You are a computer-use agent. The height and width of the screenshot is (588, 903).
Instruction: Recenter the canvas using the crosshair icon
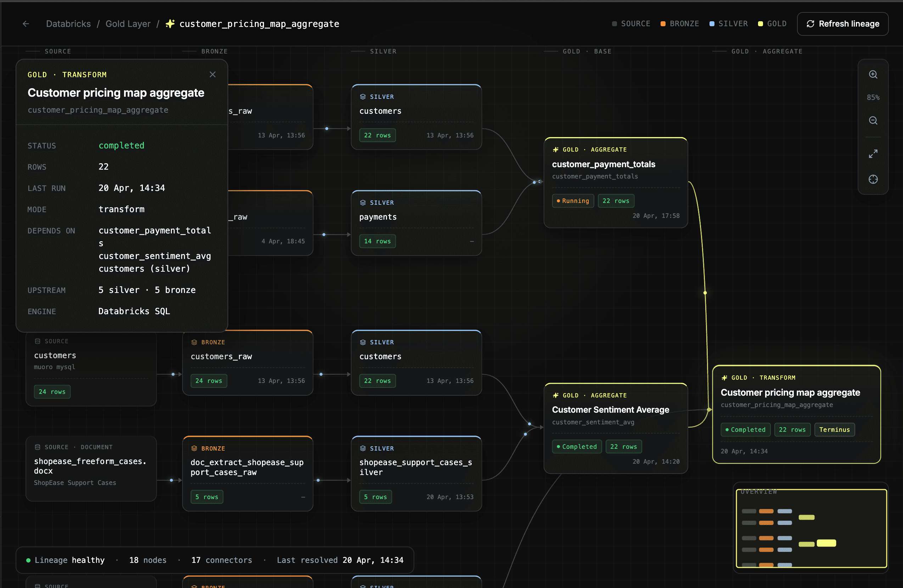coord(873,179)
